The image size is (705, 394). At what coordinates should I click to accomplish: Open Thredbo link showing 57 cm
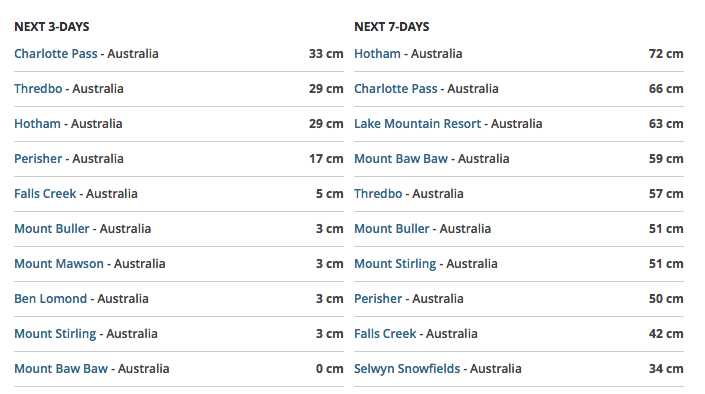(x=378, y=194)
